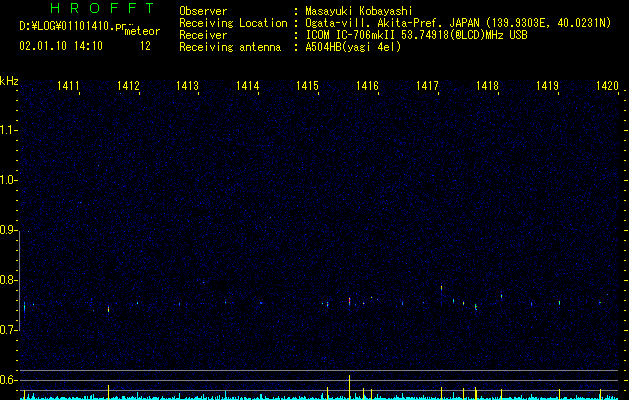The image size is (629, 400).
Task: Click the 1413 time axis label
Action: (187, 86)
